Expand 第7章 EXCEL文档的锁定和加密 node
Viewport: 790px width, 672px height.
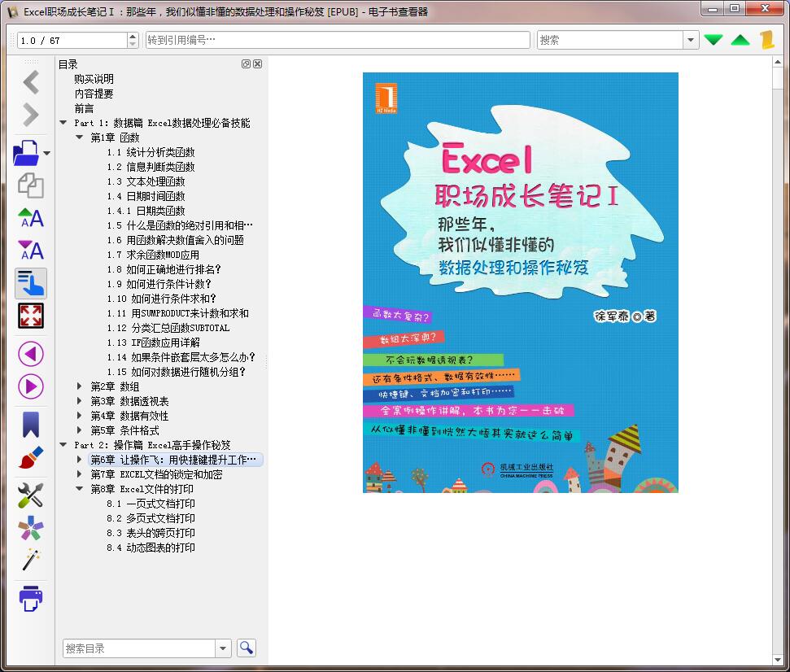point(79,473)
